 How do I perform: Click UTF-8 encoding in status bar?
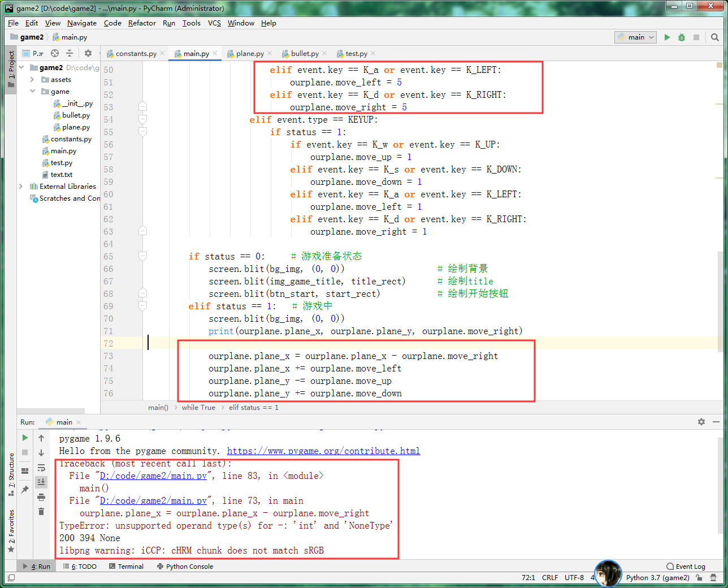[574, 578]
